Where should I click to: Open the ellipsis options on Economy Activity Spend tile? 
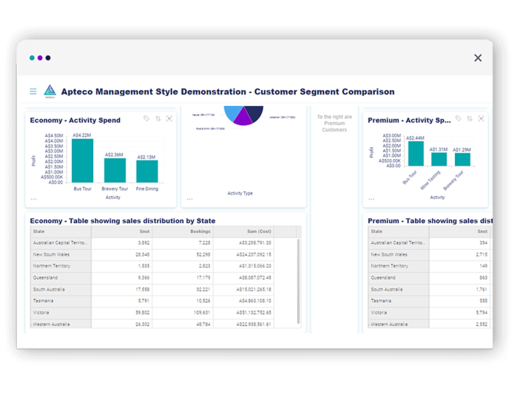coord(33,198)
